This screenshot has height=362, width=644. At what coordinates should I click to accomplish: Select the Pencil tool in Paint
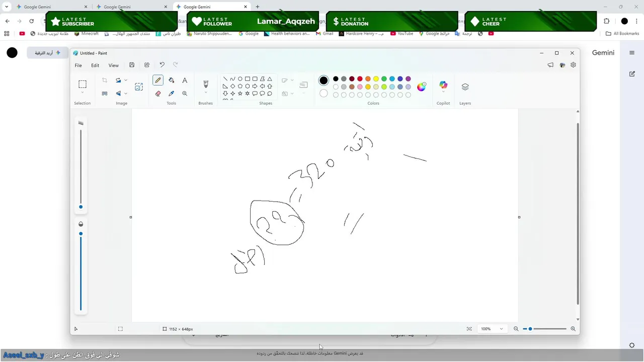click(158, 80)
